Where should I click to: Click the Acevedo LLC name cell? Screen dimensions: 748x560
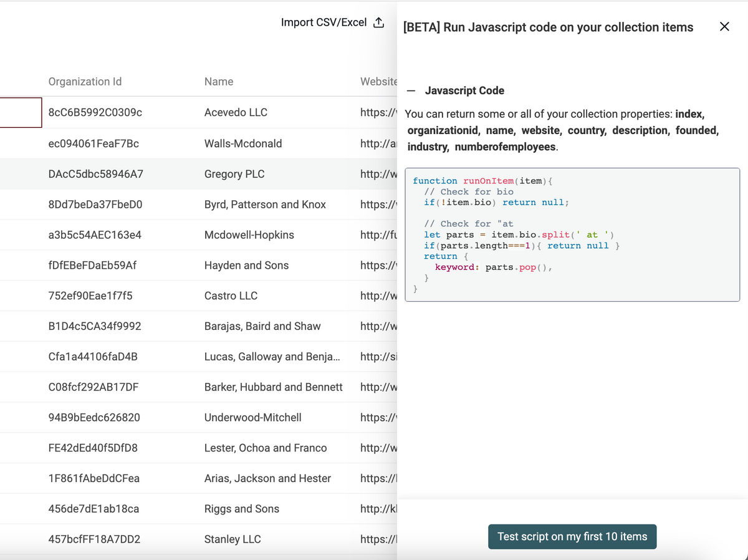point(236,113)
